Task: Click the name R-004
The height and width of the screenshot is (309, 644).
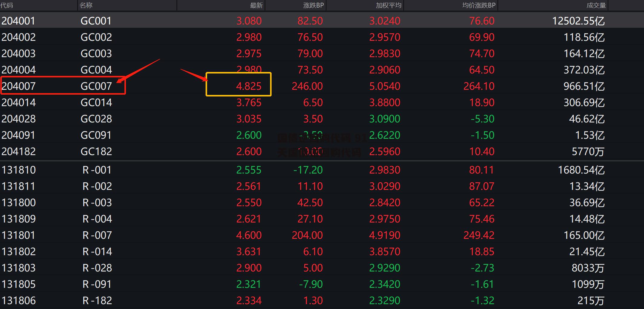Action: coord(97,219)
